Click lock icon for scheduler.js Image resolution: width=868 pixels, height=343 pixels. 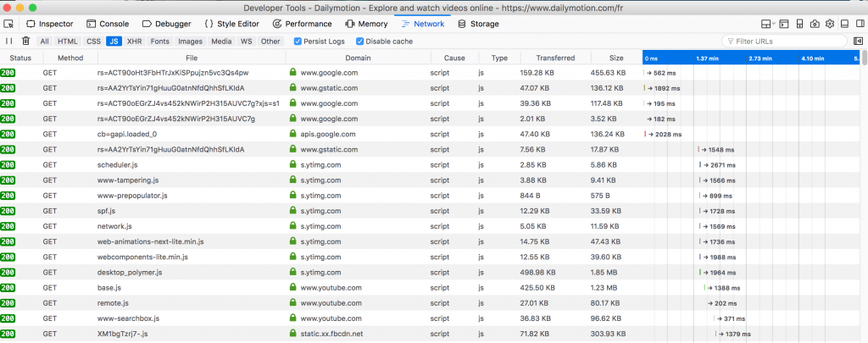point(292,164)
